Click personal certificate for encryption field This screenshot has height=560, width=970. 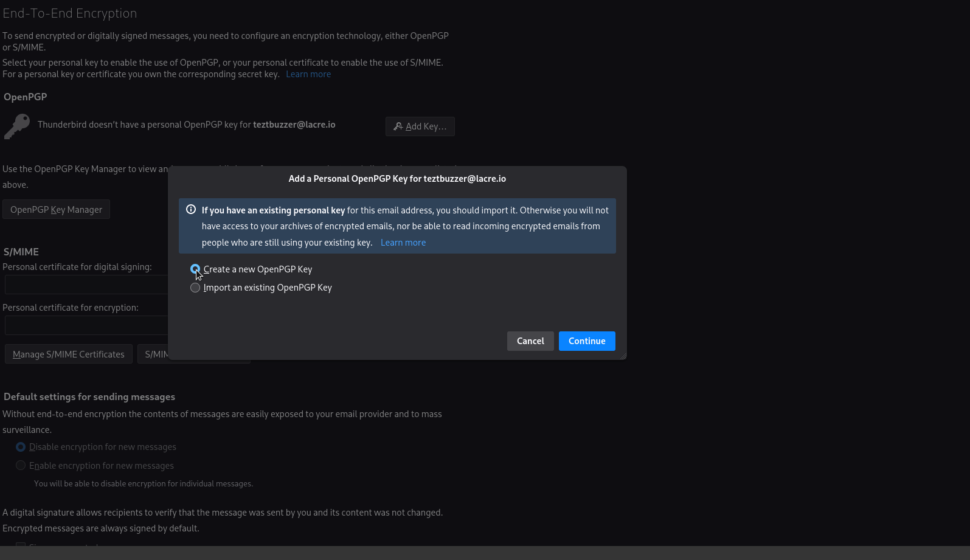pyautogui.click(x=86, y=325)
